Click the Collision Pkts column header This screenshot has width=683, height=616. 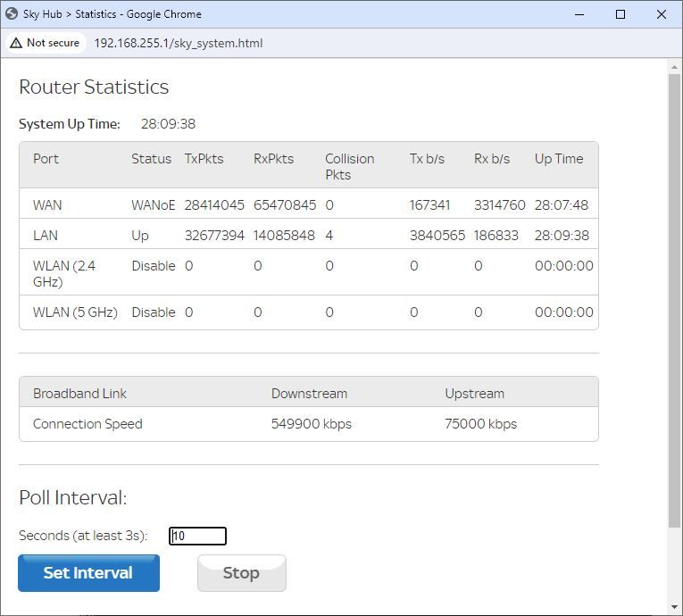[x=349, y=166]
